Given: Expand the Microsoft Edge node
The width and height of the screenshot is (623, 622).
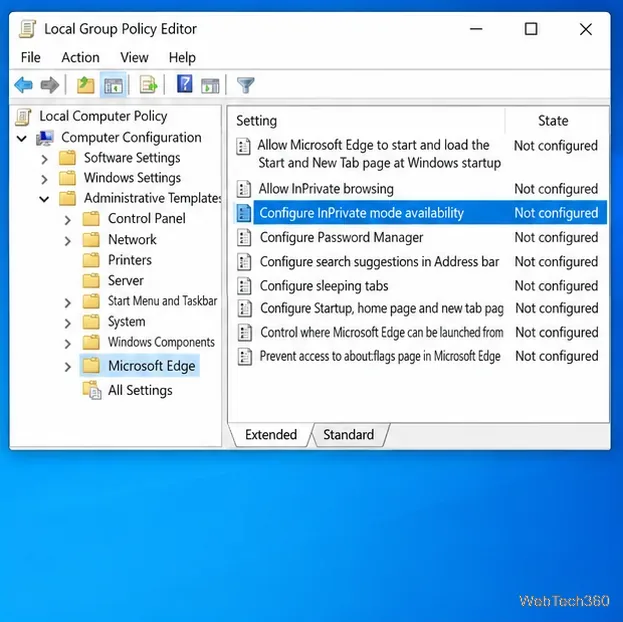Looking at the screenshot, I should point(68,367).
